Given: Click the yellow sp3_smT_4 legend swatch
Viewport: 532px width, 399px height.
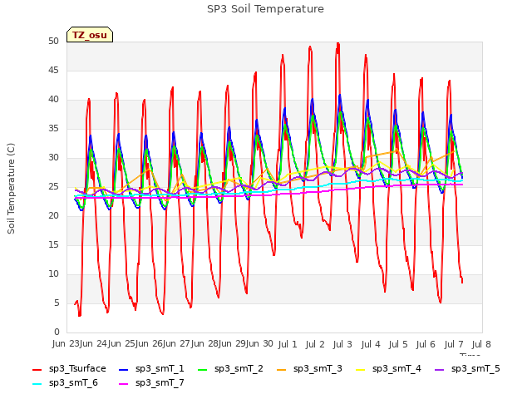Looking at the screenshot, I should (x=360, y=370).
